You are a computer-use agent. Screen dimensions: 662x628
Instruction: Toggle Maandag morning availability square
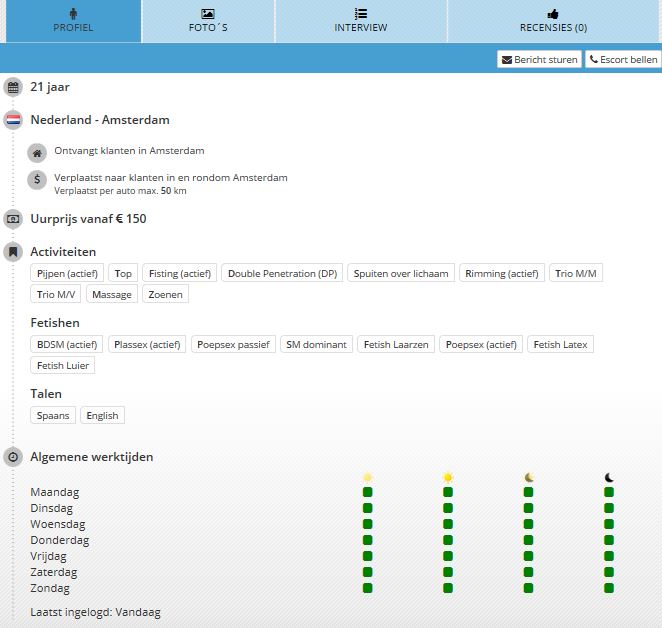click(x=367, y=492)
